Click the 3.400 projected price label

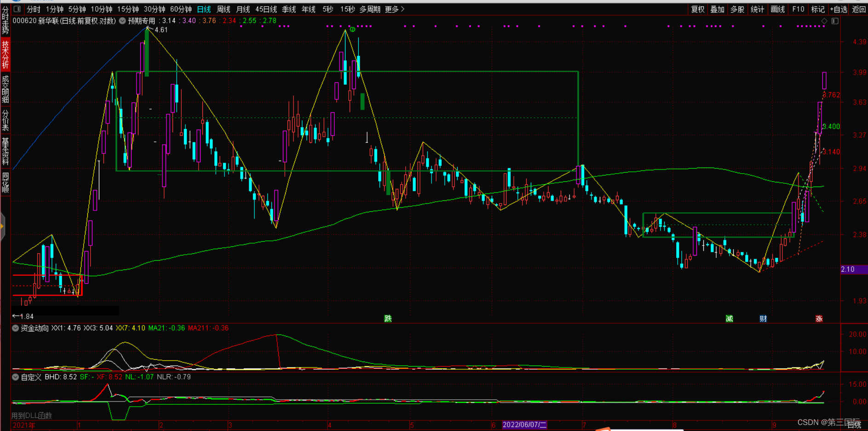tap(831, 126)
